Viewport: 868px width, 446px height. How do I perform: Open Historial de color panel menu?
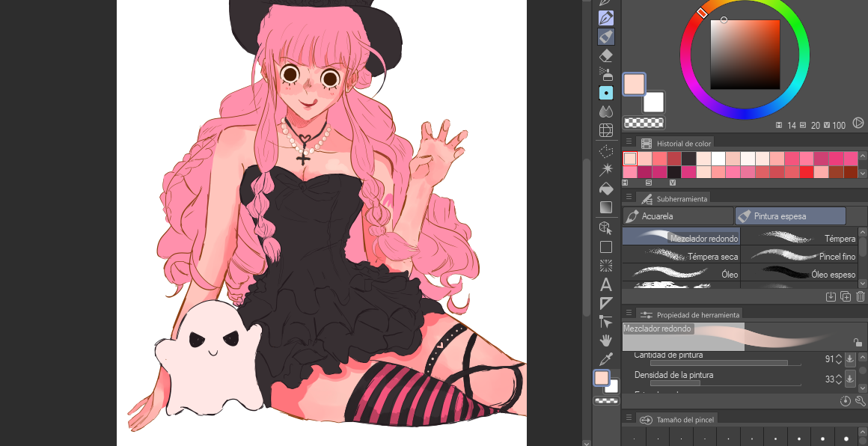(x=629, y=142)
